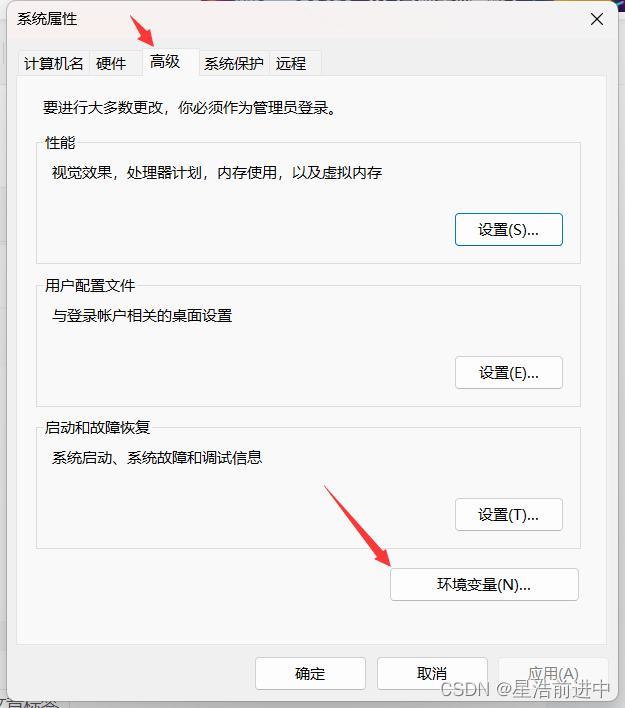Click the administrator notice 要进行大多数更改
This screenshot has width=625, height=708.
click(x=190, y=107)
